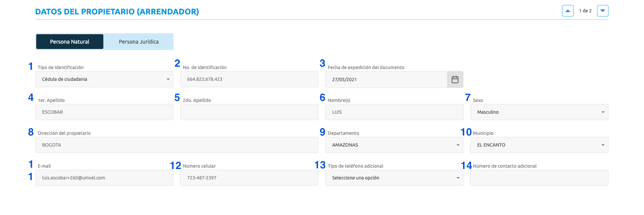Screen dimensions: 644x215
Task: Switch to the Persona Jurídica tab
Action: coord(139,42)
